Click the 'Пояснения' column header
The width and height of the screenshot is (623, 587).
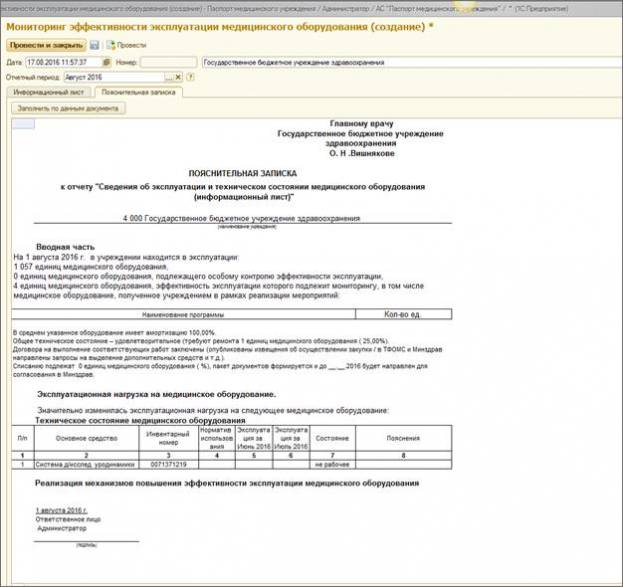(402, 439)
